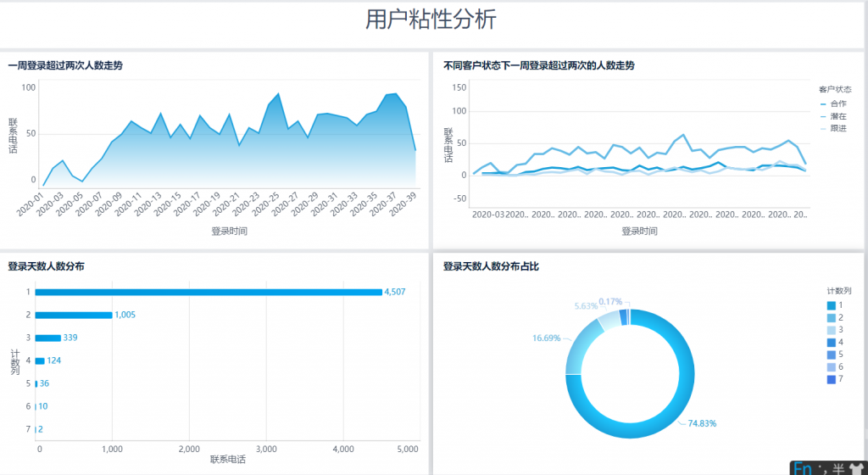Click the legend swatch for category 1

click(831, 305)
